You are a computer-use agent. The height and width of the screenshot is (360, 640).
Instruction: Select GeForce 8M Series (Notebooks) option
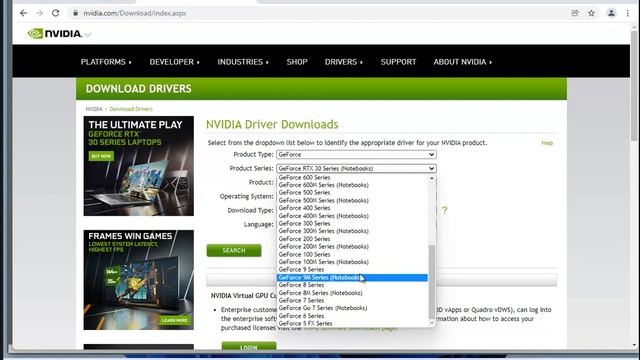tap(352, 293)
